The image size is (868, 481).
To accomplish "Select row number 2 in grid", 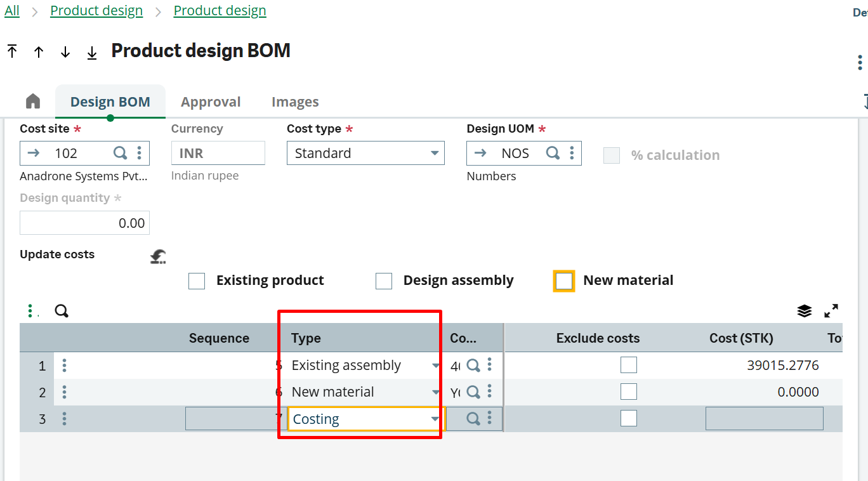I will (42, 393).
